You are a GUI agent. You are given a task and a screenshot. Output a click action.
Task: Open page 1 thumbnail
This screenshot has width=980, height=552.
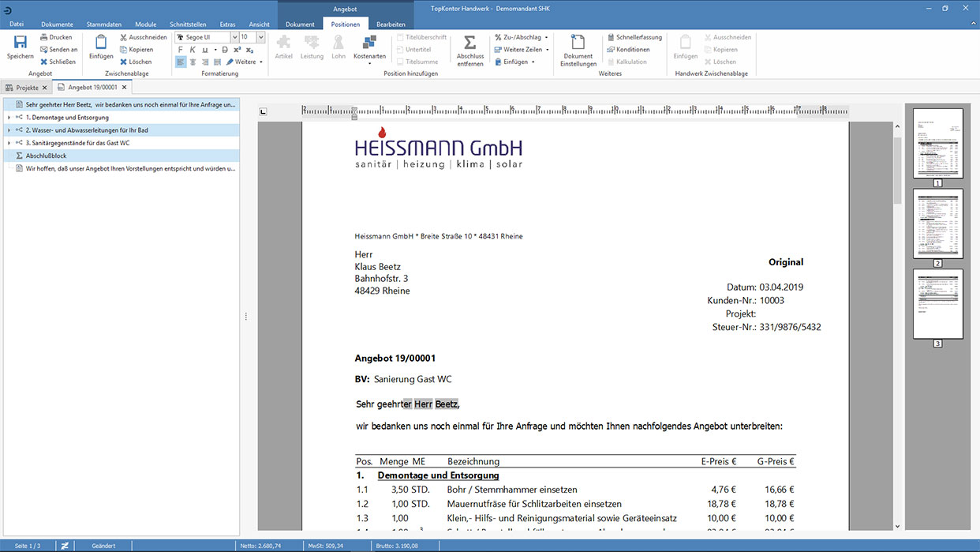(938, 143)
